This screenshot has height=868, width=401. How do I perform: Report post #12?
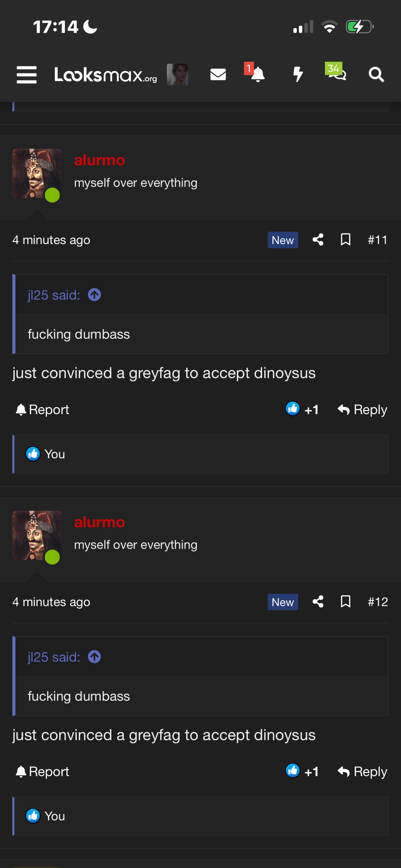(x=42, y=772)
